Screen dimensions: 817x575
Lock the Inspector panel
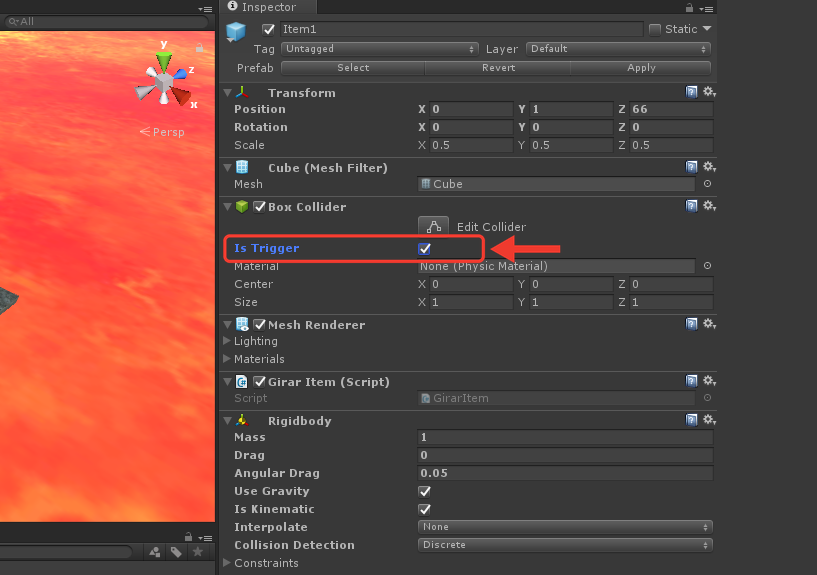pyautogui.click(x=689, y=8)
